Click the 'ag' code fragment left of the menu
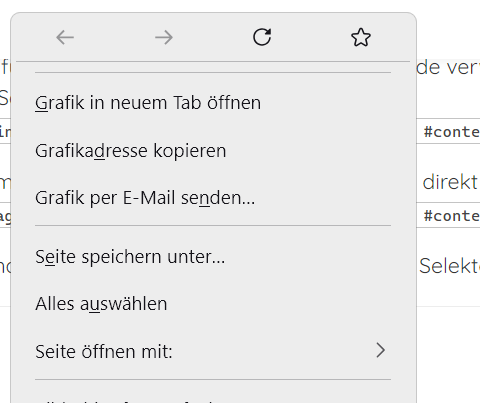The width and height of the screenshot is (480, 403). coord(5,217)
